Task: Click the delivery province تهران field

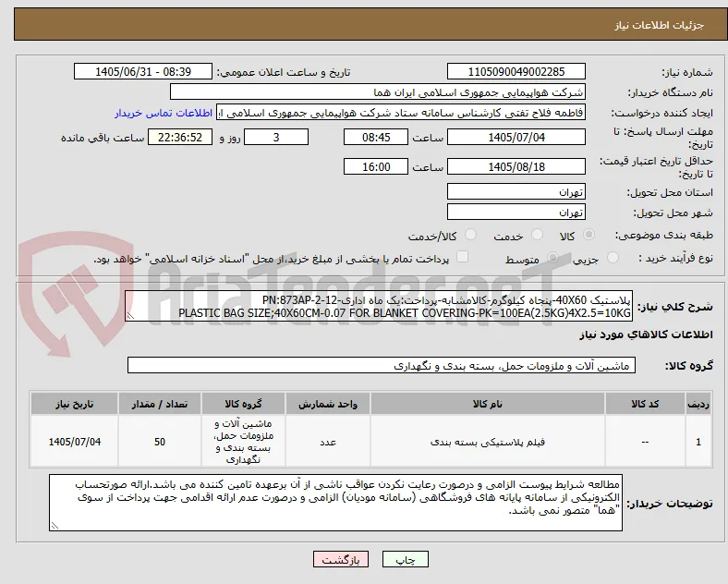Action: click(x=516, y=191)
